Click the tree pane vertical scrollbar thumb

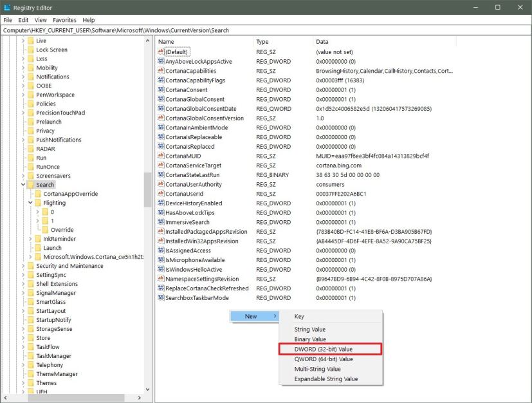point(147,189)
